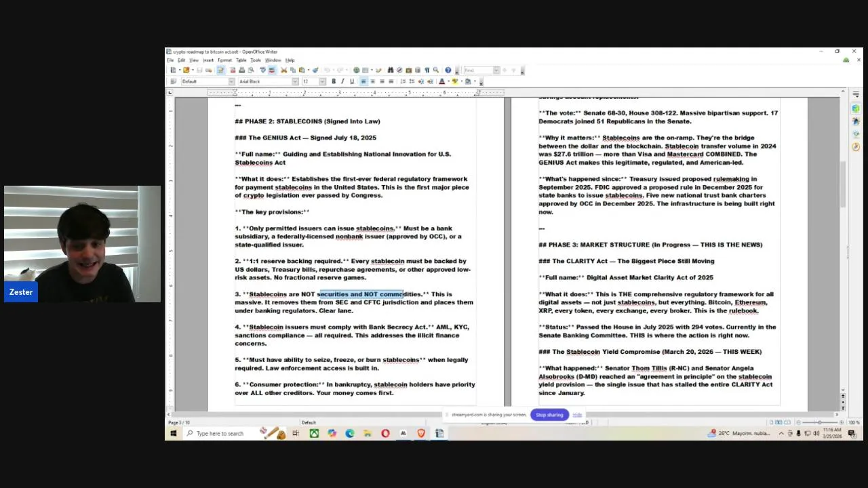
Task: Open the Find toolbar history dropdown
Action: [496, 70]
